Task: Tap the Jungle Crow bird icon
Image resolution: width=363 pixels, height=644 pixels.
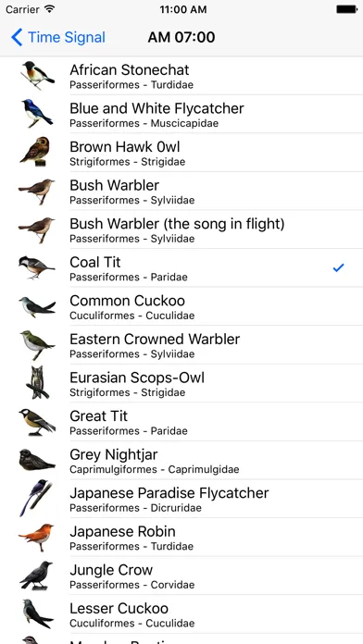Action: point(37,575)
